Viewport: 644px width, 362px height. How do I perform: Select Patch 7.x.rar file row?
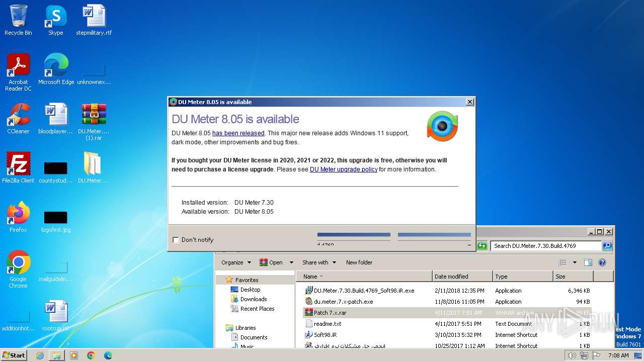[x=448, y=313]
